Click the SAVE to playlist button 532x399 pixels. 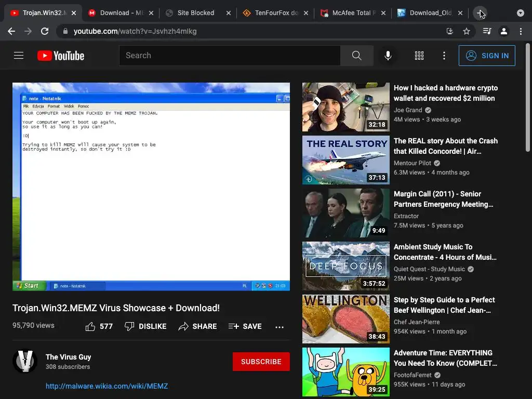245,326
